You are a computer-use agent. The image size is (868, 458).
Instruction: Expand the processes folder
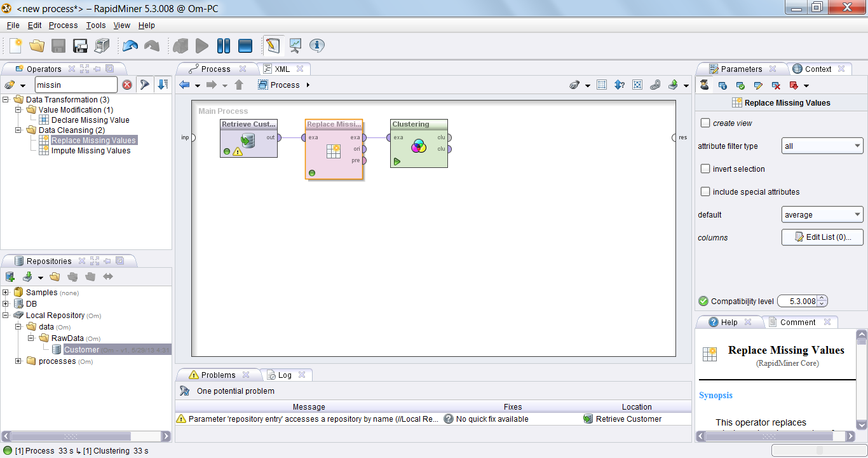click(19, 361)
